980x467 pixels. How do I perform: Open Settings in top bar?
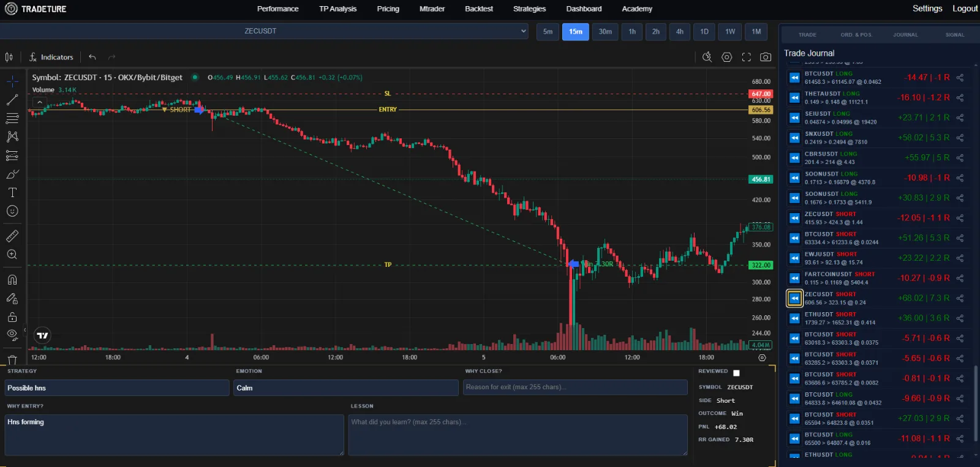927,9
